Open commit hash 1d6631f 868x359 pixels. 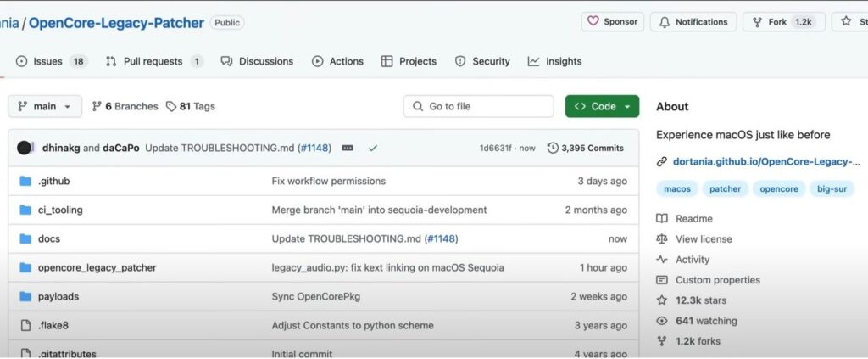[495, 148]
